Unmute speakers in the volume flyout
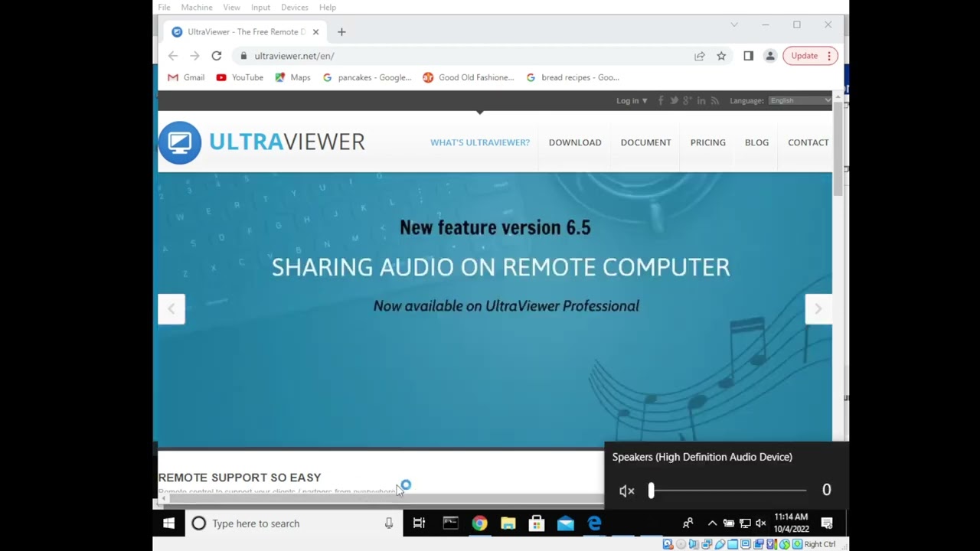 tap(627, 491)
